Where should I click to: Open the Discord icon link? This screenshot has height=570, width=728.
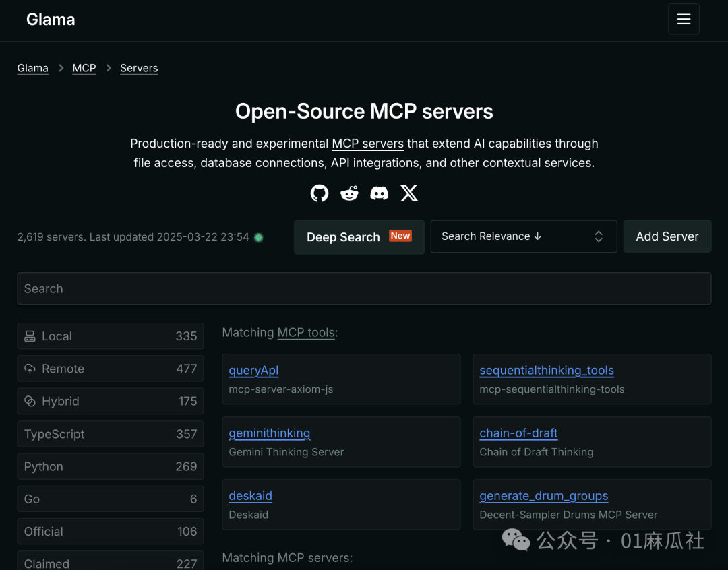click(379, 193)
